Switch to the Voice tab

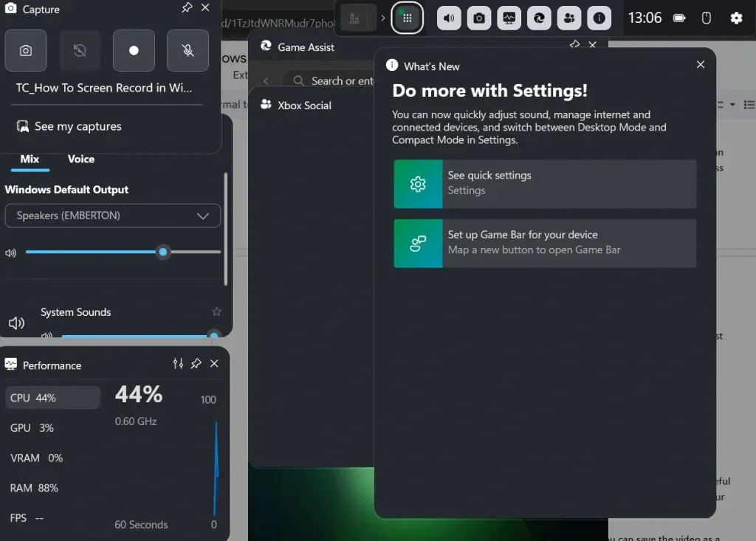click(x=81, y=159)
